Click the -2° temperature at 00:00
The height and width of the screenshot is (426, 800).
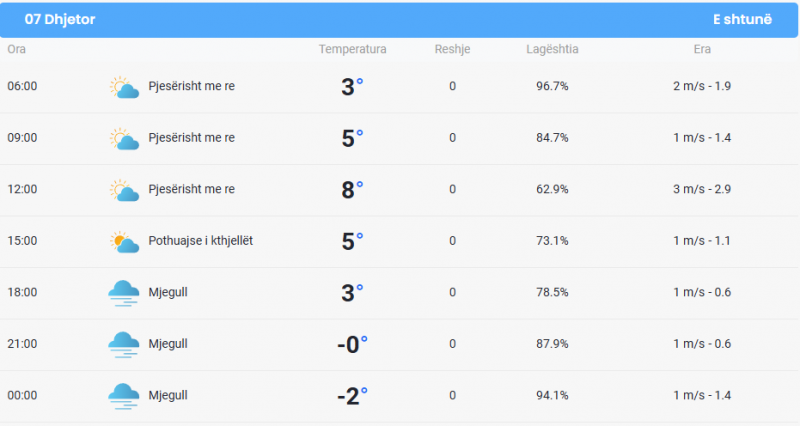(x=352, y=396)
